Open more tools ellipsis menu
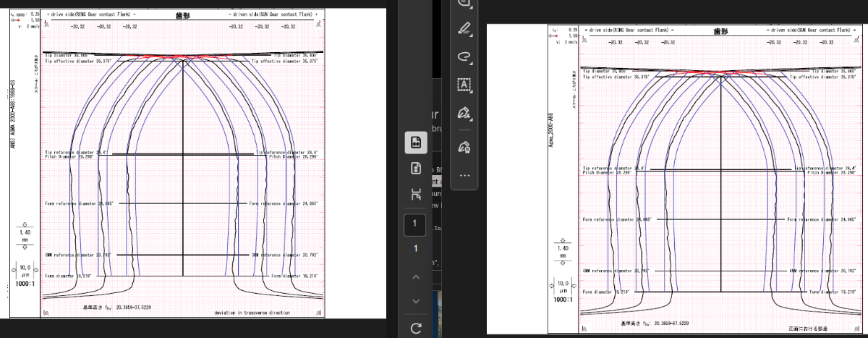This screenshot has height=338, width=868. coord(464,175)
